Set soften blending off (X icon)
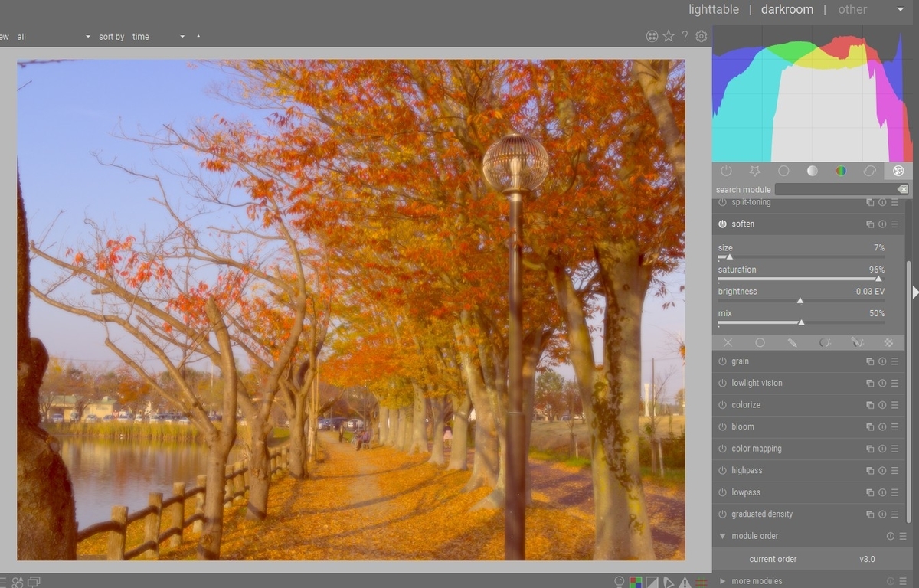This screenshot has width=919, height=588. 728,342
